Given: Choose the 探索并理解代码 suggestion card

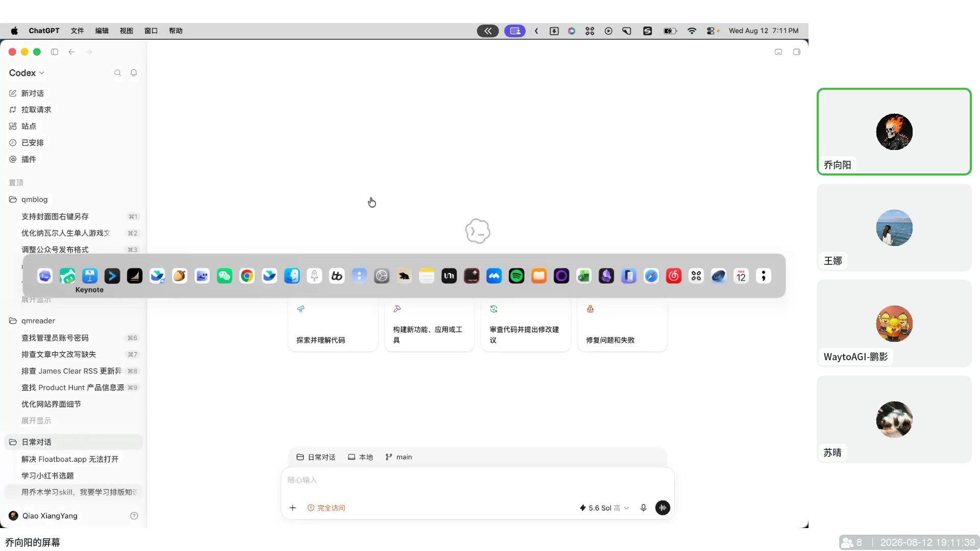Looking at the screenshot, I should pos(333,324).
